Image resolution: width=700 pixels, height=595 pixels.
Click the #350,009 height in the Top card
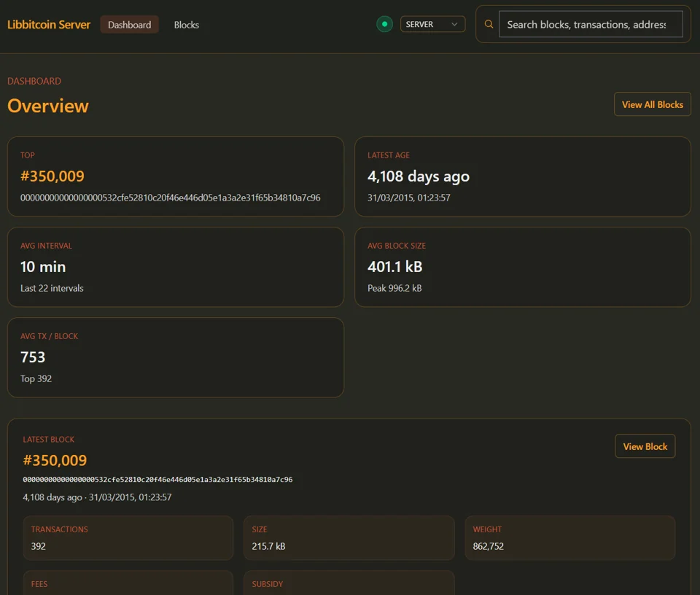(x=52, y=176)
